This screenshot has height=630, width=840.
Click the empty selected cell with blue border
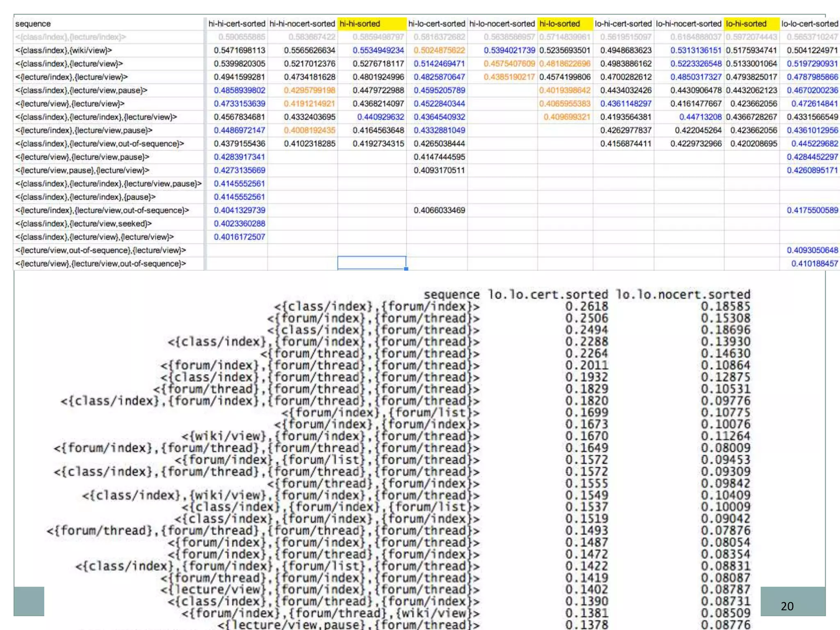point(372,263)
